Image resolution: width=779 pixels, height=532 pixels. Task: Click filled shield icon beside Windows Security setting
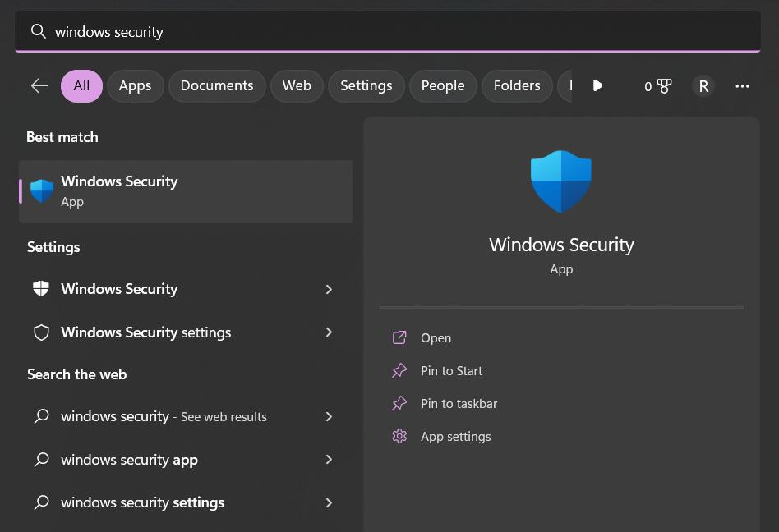(x=41, y=289)
